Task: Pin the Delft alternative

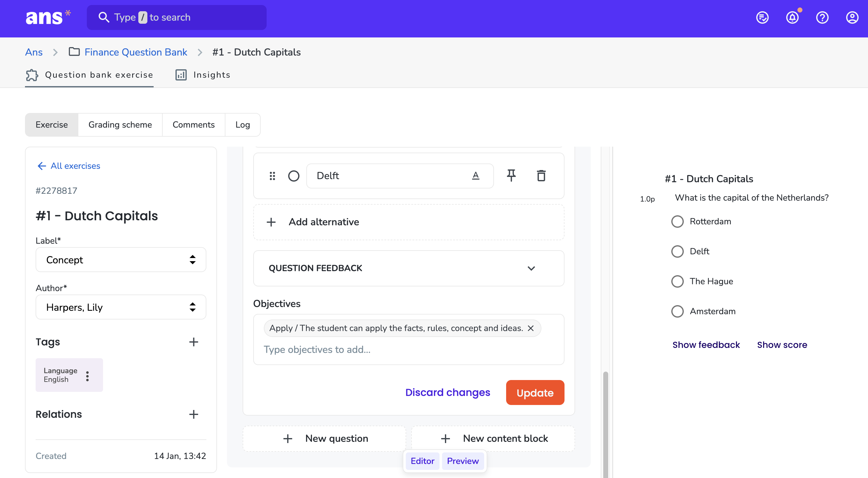Action: coord(511,175)
